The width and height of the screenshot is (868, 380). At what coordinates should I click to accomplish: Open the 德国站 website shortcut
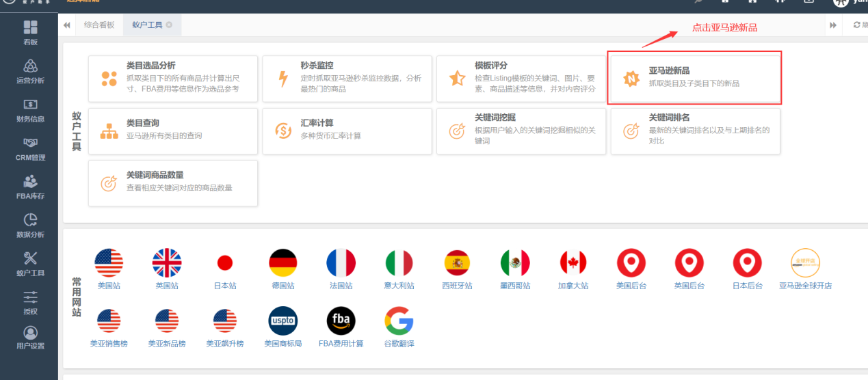pos(283,269)
